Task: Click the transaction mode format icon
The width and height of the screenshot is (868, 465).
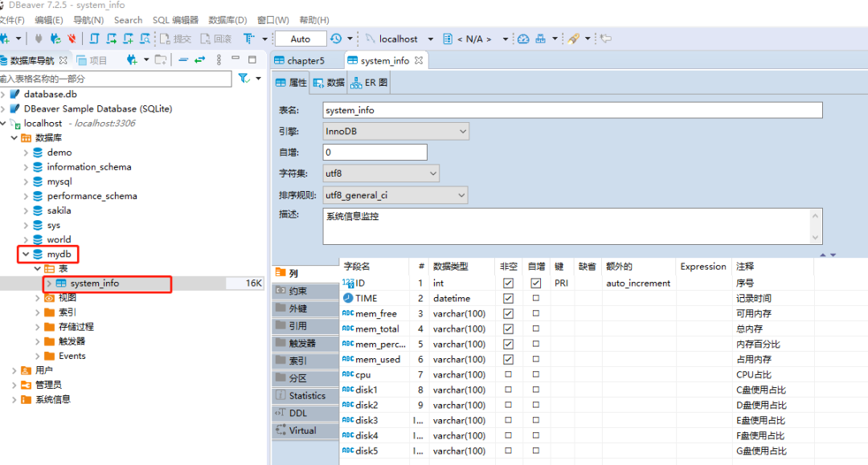Action: [249, 39]
